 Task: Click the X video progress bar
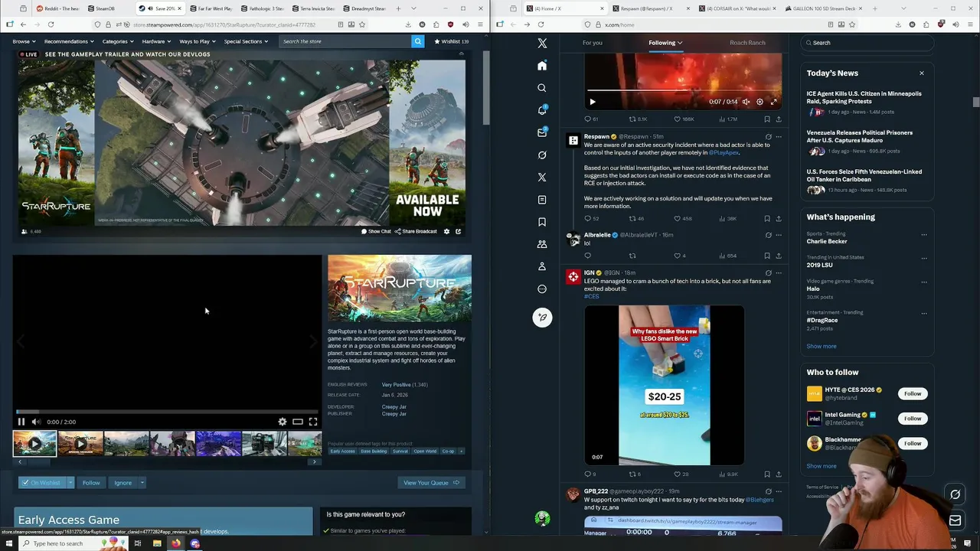coord(683,91)
